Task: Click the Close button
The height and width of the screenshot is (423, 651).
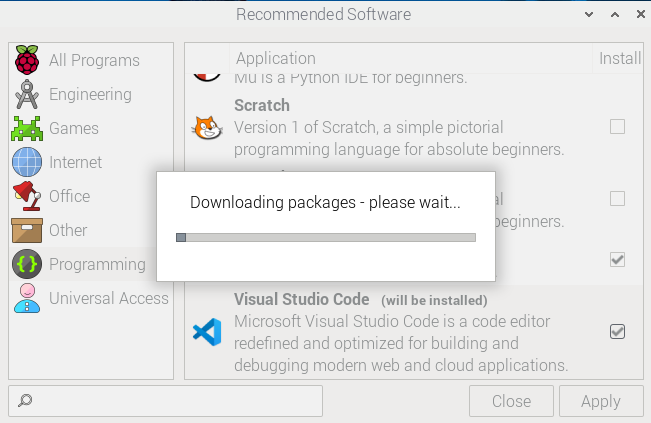Action: click(x=511, y=401)
